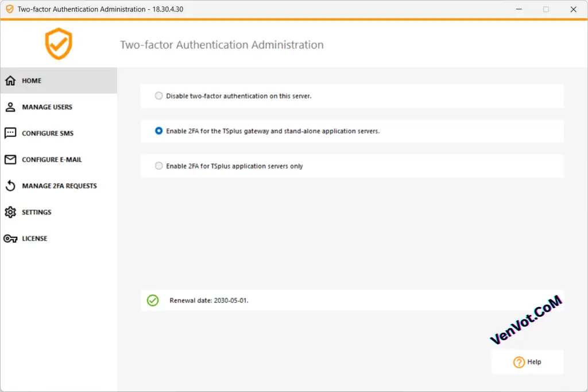Click the Home house icon
The height and width of the screenshot is (392, 588).
[10, 80]
